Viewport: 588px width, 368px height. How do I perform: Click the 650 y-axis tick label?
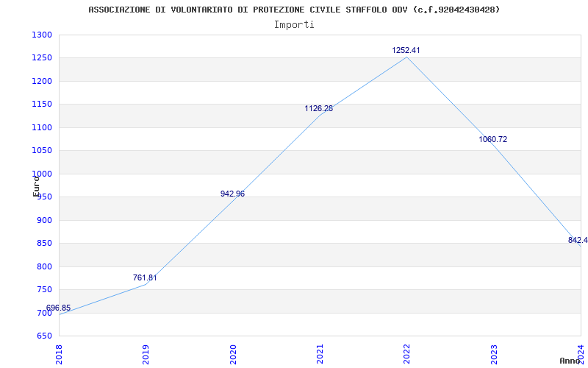pos(44,336)
